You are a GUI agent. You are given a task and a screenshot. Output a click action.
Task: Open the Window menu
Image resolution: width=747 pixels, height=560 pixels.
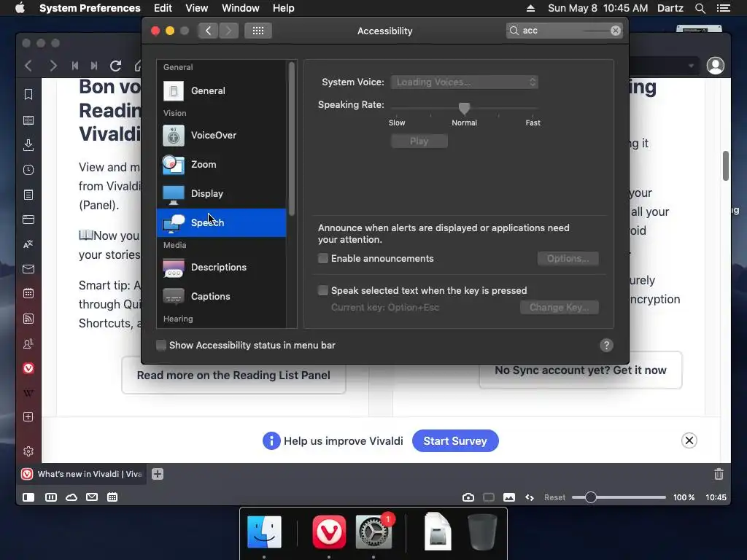[241, 8]
